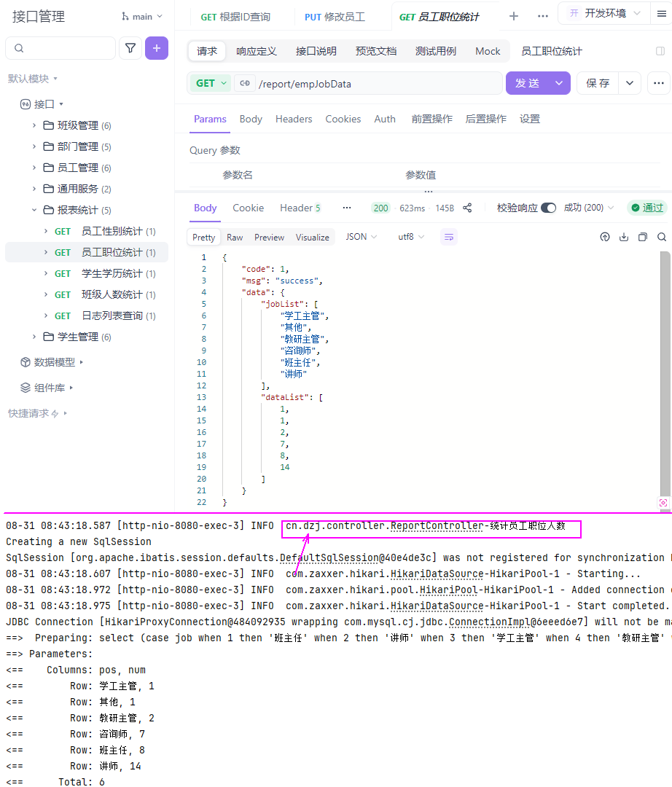Click the copy response icon
Image resolution: width=672 pixels, height=787 pixels.
(643, 237)
